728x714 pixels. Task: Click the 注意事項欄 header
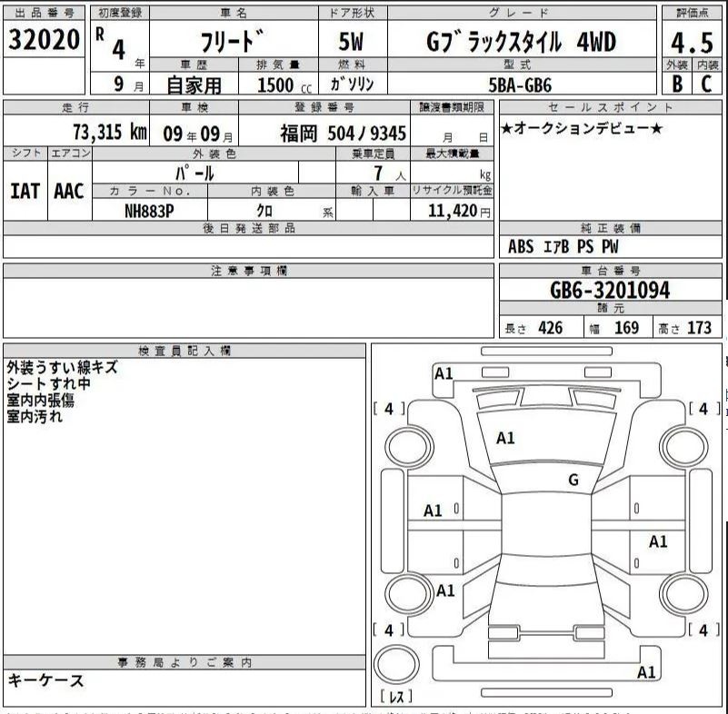pyautogui.click(x=249, y=271)
